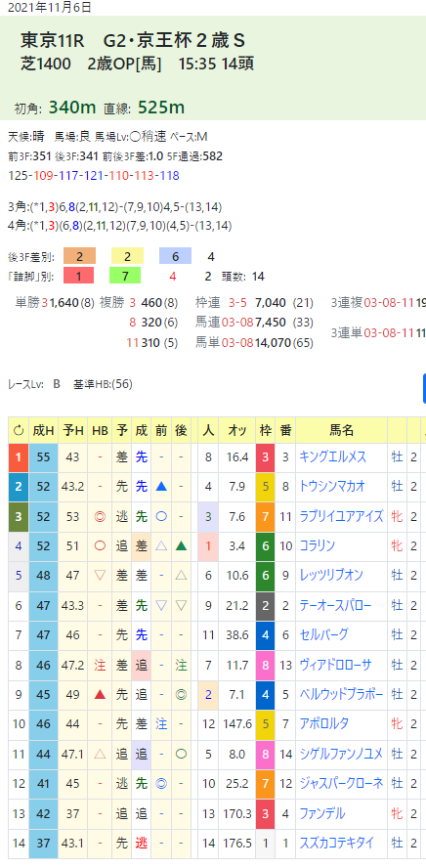Click the green double-circle for ベルウッドブラボー
The width and height of the screenshot is (426, 868).
pyautogui.click(x=181, y=694)
